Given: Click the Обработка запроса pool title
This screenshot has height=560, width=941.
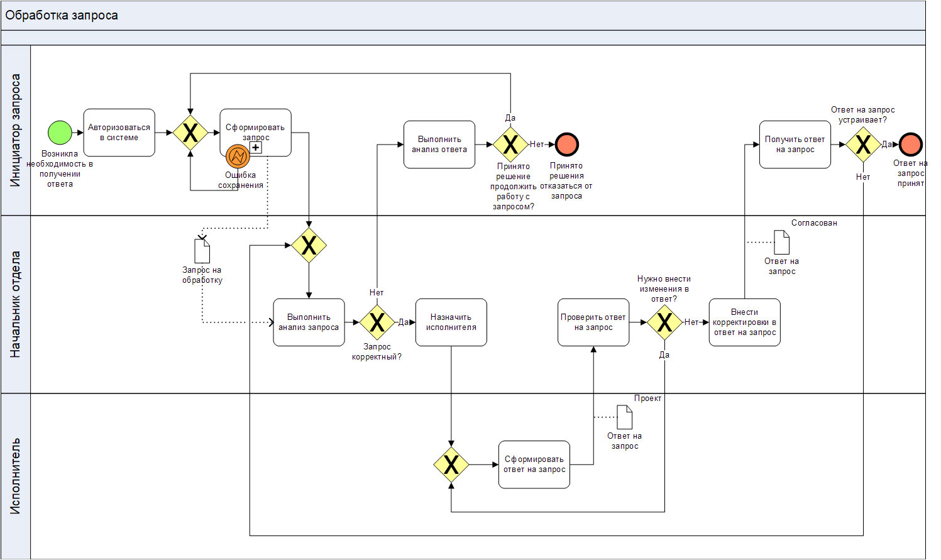Looking at the screenshot, I should point(62,16).
